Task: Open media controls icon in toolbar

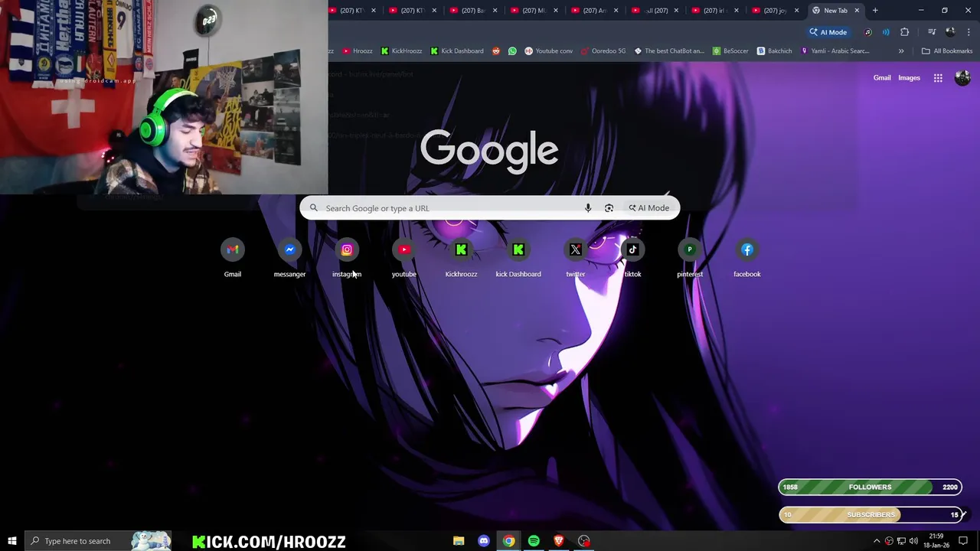Action: [932, 32]
